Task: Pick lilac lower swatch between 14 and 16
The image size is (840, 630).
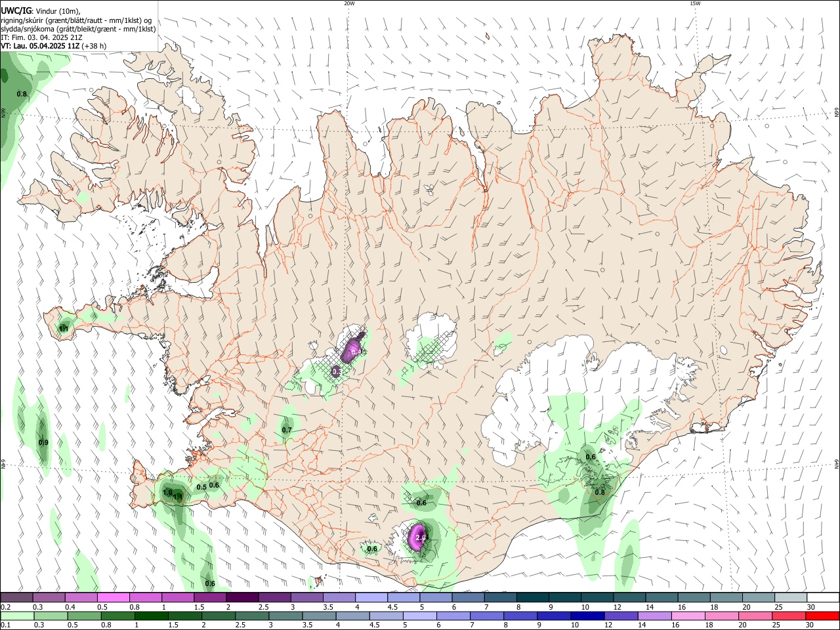Action: 655,616
